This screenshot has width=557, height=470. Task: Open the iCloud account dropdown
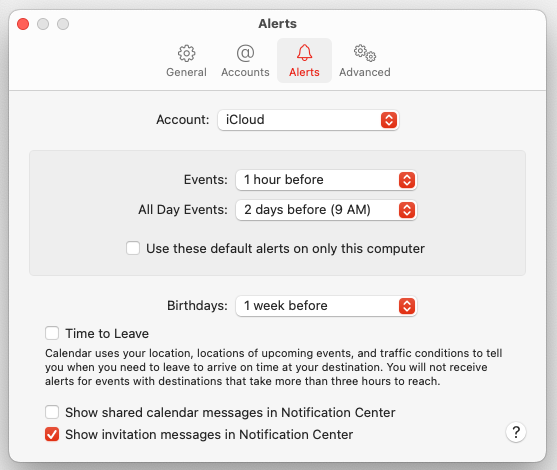click(308, 120)
